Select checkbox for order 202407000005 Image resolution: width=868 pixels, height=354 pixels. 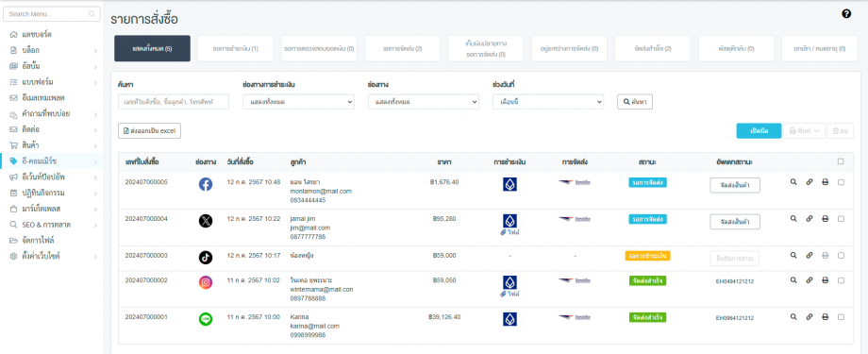click(x=841, y=181)
